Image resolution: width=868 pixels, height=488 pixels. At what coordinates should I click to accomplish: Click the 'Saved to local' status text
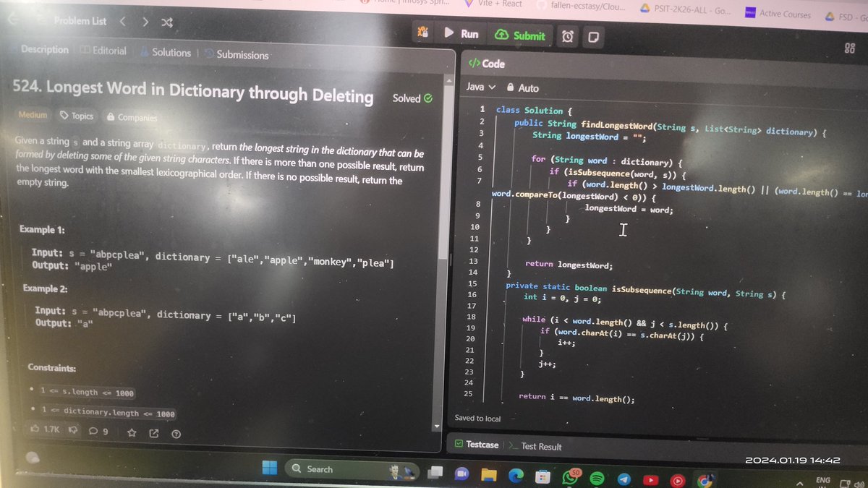(x=477, y=418)
